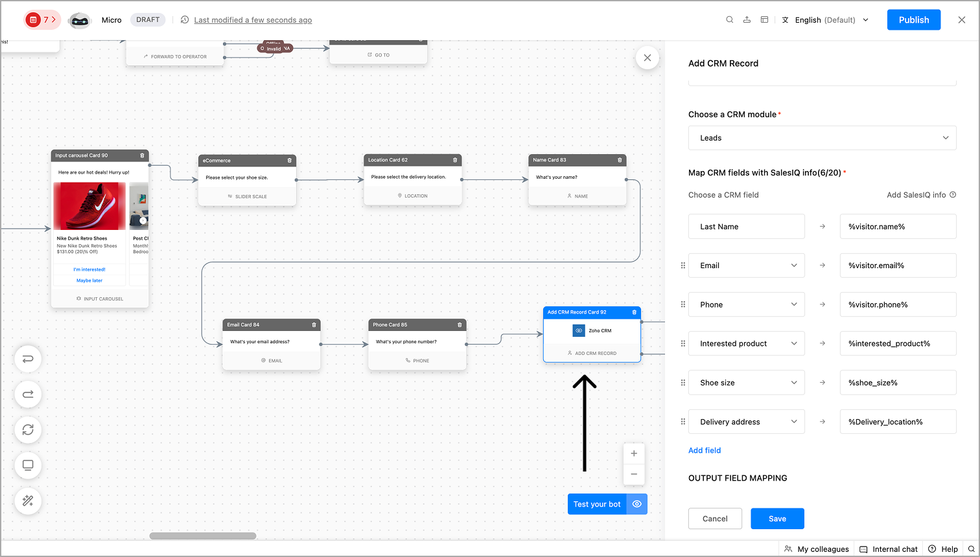Click the search icon in top bar
Image resolution: width=980 pixels, height=557 pixels.
730,20
